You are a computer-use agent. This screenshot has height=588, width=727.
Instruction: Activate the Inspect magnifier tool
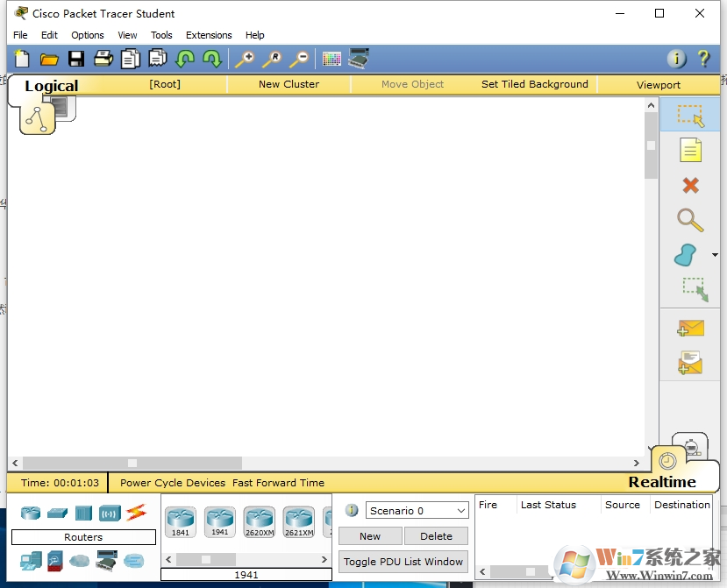point(690,221)
